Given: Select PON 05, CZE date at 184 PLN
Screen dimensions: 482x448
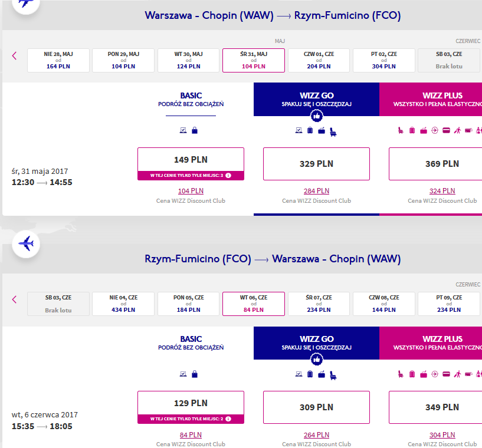Looking at the screenshot, I should tap(188, 304).
